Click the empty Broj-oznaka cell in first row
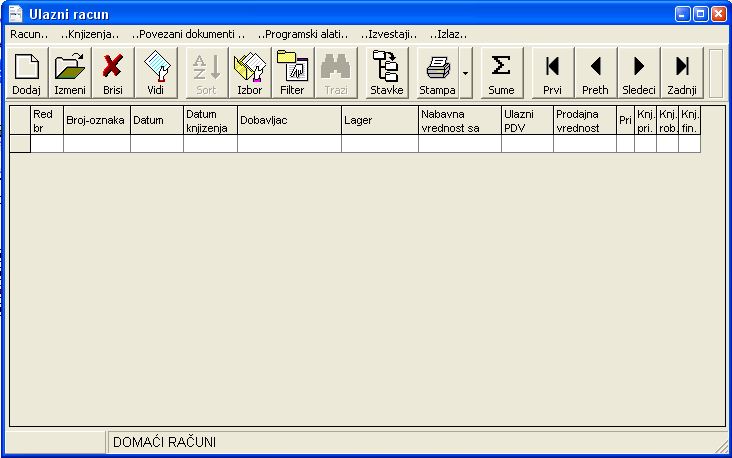This screenshot has height=458, width=732. click(x=97, y=144)
